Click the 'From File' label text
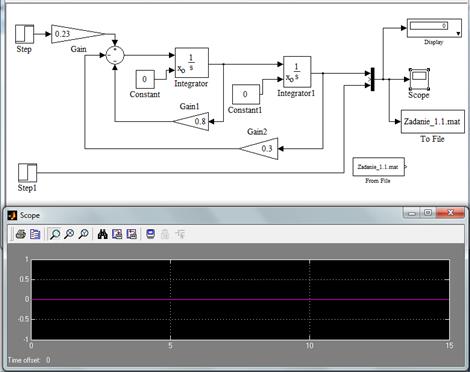The width and height of the screenshot is (470, 372). [378, 181]
